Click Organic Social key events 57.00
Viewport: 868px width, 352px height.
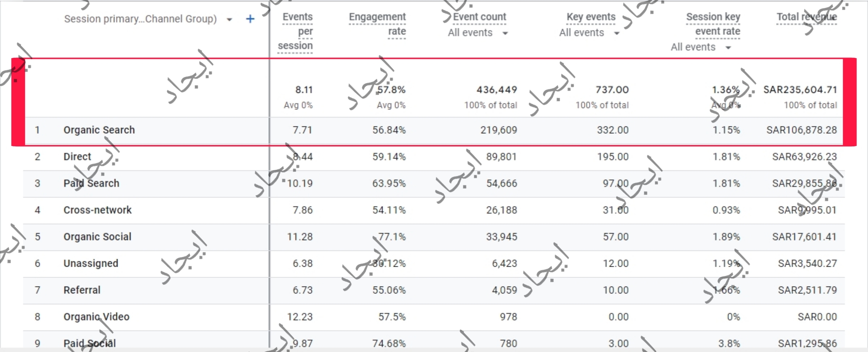click(x=616, y=237)
